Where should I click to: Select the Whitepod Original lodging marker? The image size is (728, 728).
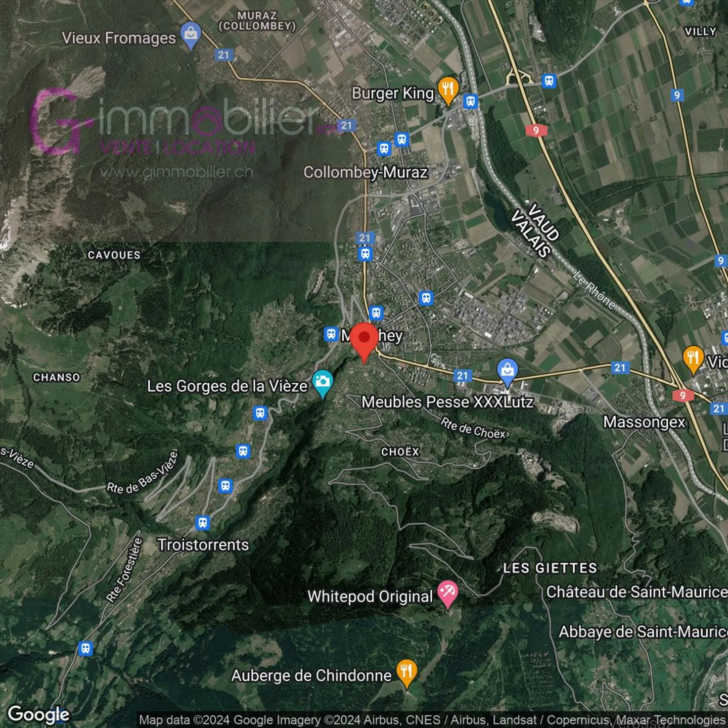pos(449,590)
